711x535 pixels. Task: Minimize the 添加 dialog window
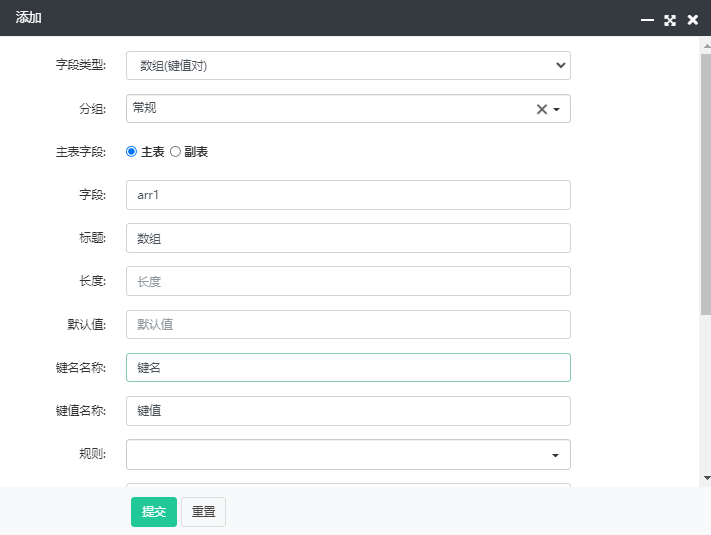point(647,20)
